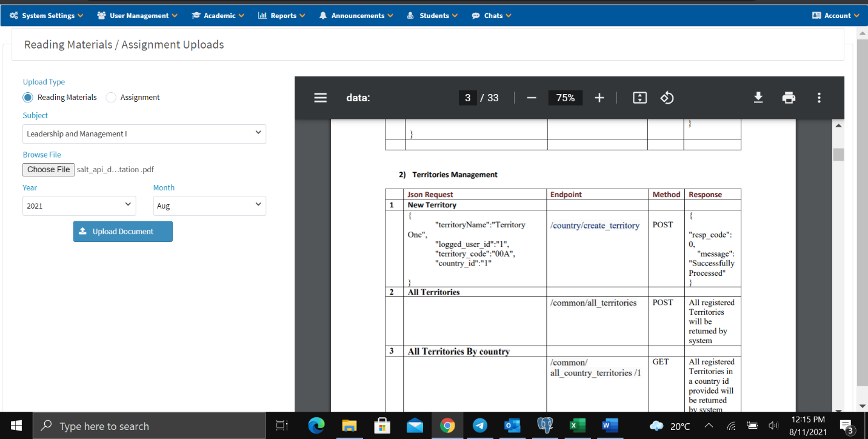This screenshot has width=868, height=439.
Task: Open the PDF viewer sidebar hamburger menu
Action: click(x=321, y=98)
